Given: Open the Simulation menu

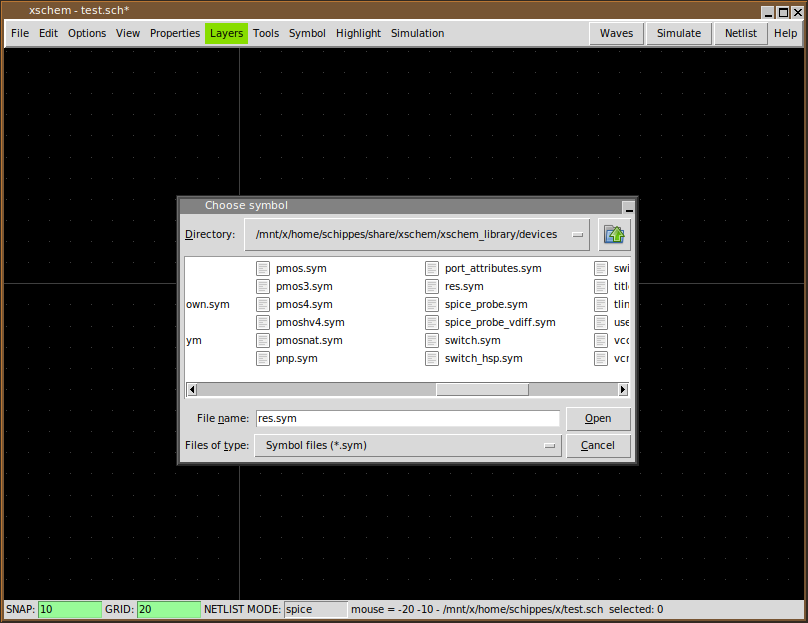Looking at the screenshot, I should 417,33.
